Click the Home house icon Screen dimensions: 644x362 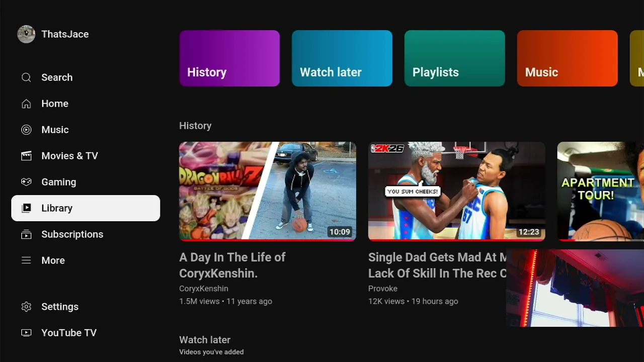[x=26, y=104]
